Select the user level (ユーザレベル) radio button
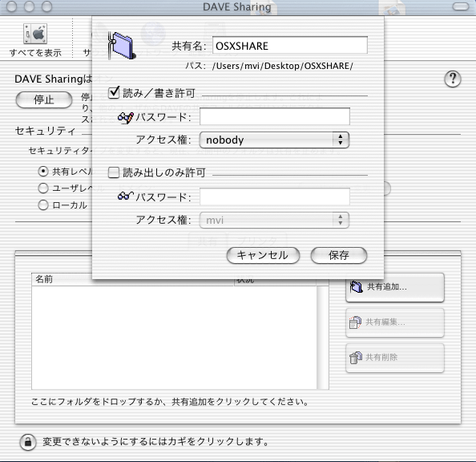Viewport: 476px width, 462px height. pos(43,188)
